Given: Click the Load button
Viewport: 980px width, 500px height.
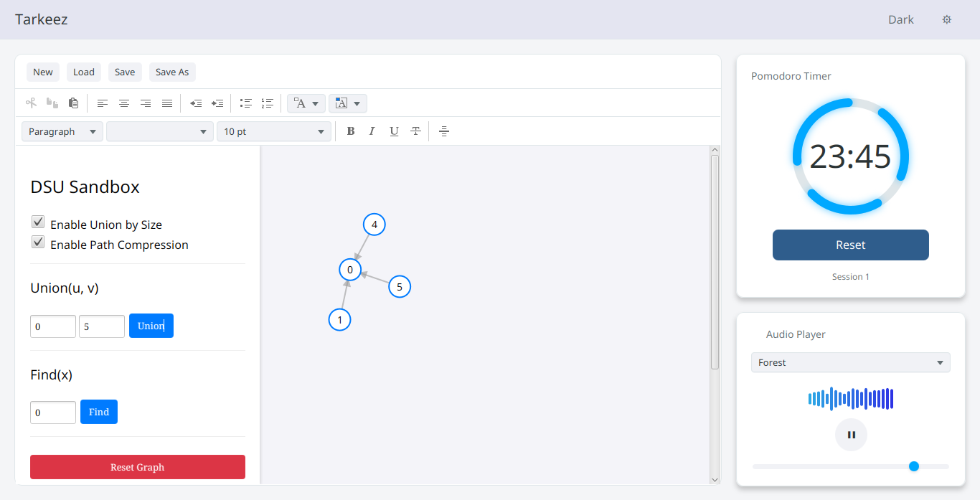Looking at the screenshot, I should (84, 72).
